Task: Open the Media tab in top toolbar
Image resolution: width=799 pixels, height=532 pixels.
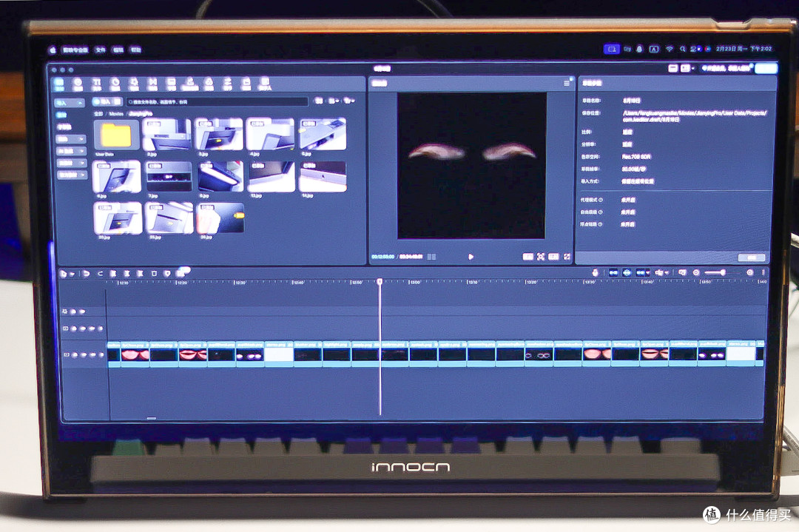Action: pyautogui.click(x=58, y=84)
